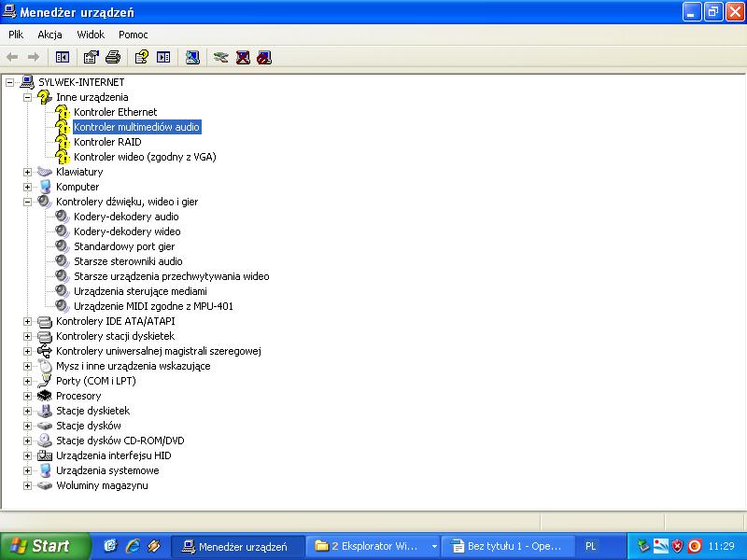Open the Akcja menu

50,35
